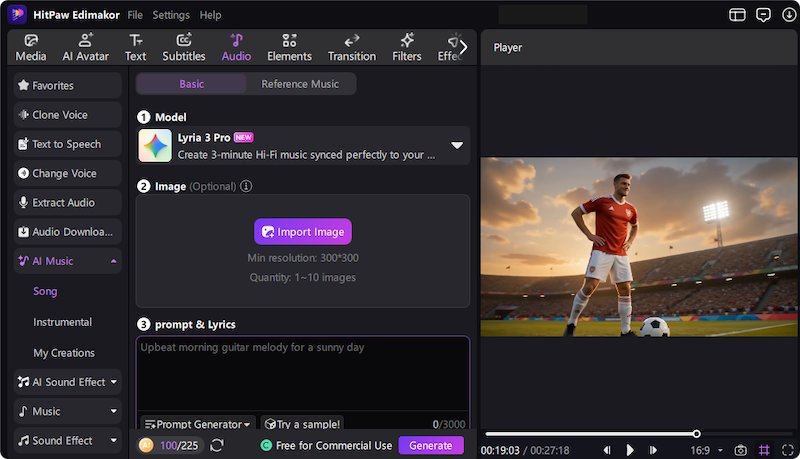Open My Creations under AI Music
This screenshot has width=800, height=459.
[x=64, y=352]
